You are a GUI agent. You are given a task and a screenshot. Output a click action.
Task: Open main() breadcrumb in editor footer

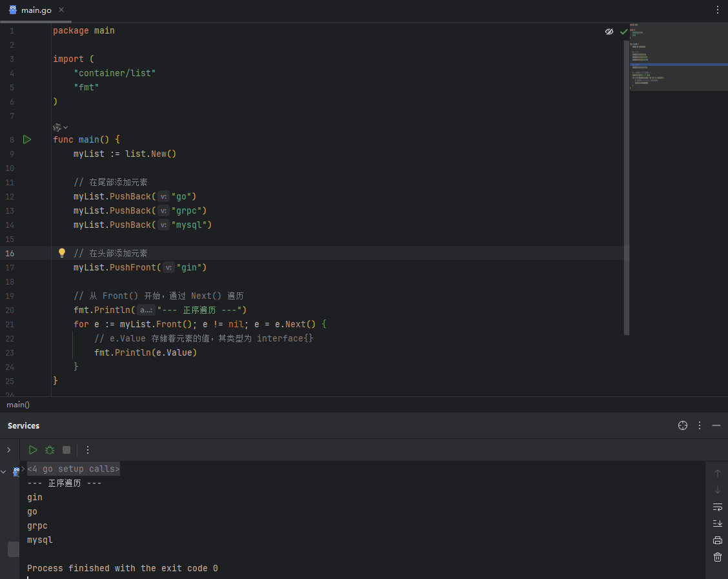18,405
